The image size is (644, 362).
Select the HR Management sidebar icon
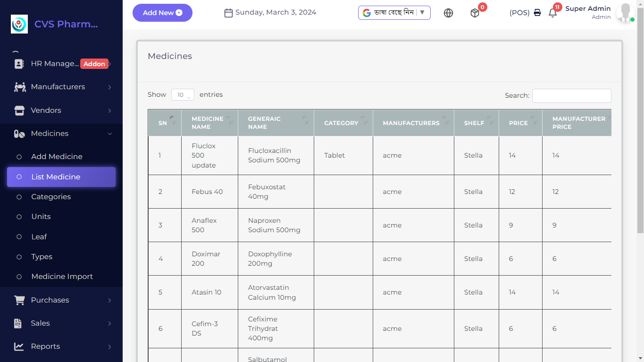pos(19,64)
